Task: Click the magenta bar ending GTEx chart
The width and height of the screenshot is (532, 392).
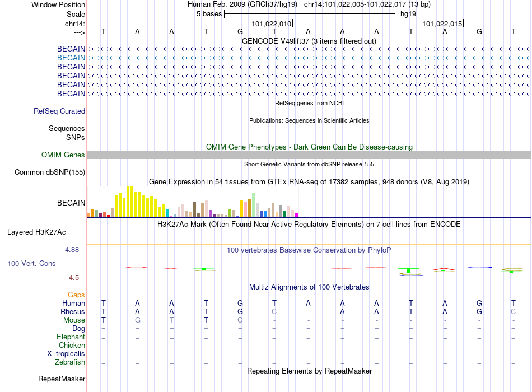Action: pos(297,215)
